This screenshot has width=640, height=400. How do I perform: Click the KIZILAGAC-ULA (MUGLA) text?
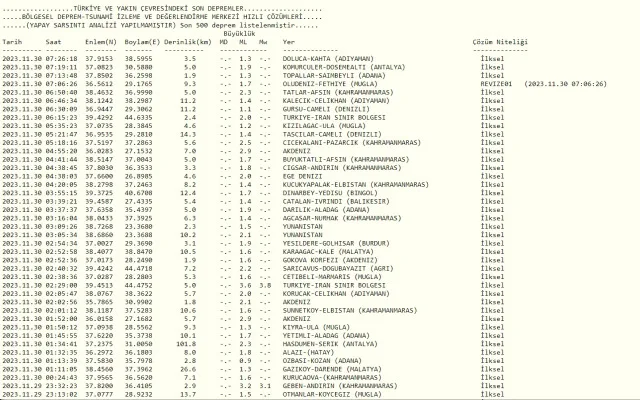[324, 126]
